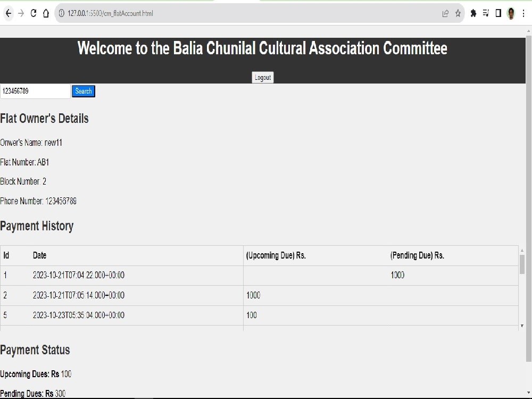Focus the phone number search field

click(35, 92)
